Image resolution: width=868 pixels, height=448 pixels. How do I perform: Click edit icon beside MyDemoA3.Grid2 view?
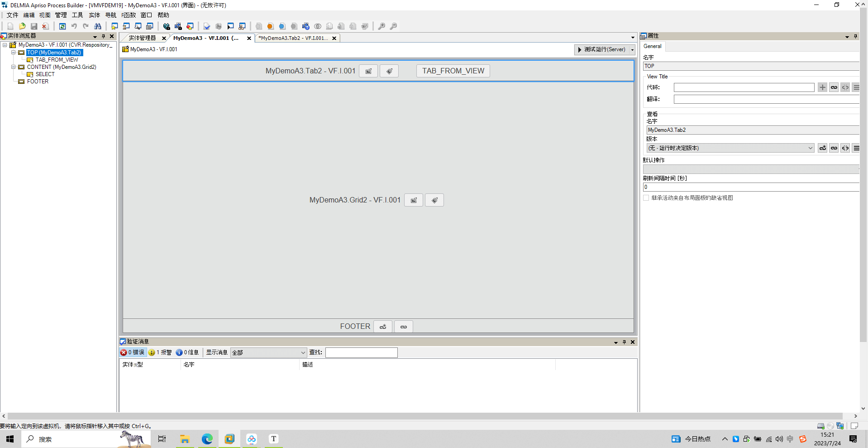[414, 200]
